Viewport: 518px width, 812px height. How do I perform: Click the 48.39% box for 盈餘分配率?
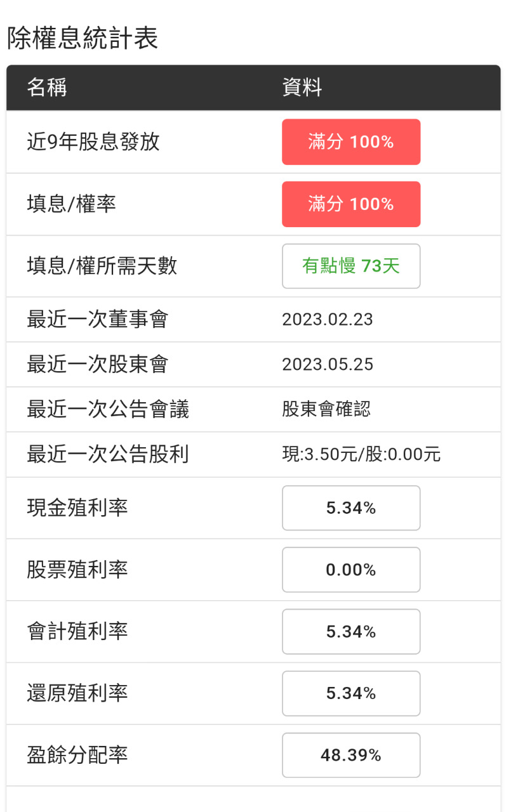351,755
